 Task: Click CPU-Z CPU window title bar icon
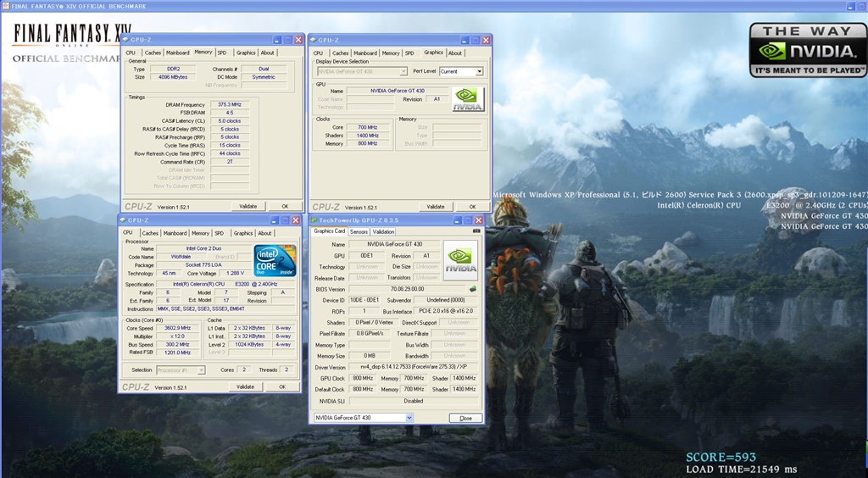tap(124, 220)
